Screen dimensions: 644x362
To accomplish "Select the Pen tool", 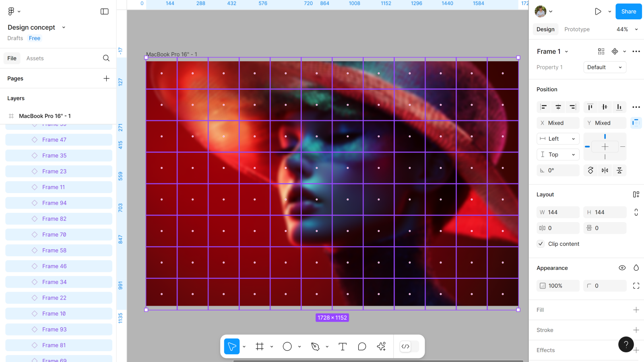I will 315,346.
